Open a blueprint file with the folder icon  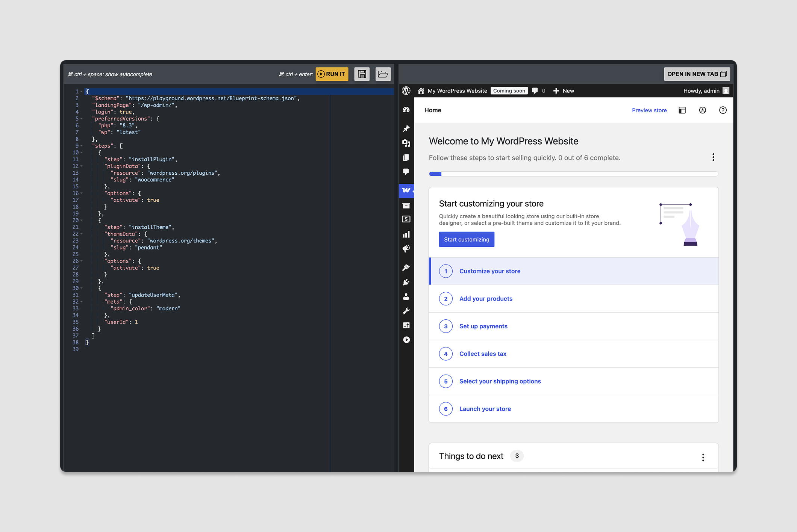click(383, 74)
